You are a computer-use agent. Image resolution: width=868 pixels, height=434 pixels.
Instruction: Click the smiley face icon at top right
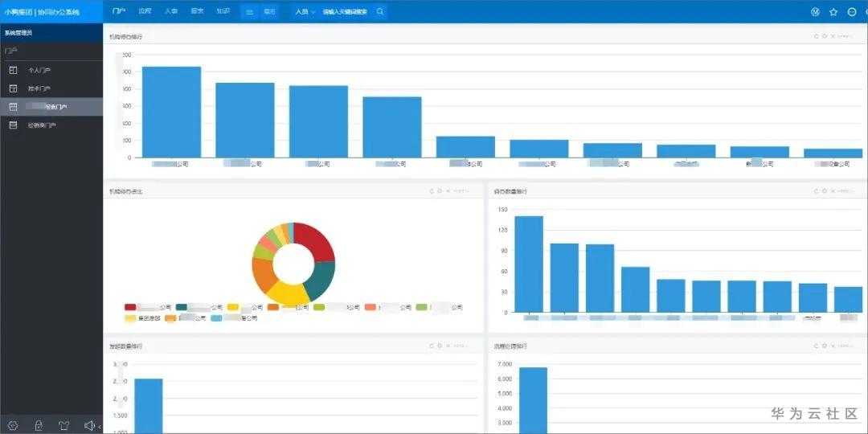852,11
